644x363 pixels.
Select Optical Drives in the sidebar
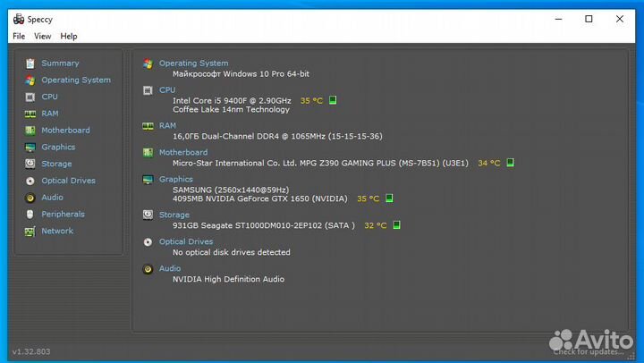point(68,181)
